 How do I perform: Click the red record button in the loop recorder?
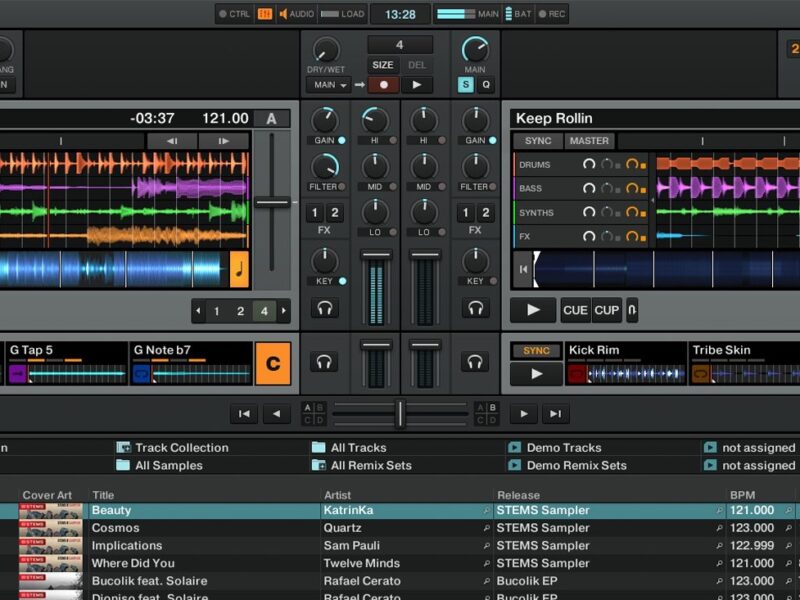(x=382, y=85)
